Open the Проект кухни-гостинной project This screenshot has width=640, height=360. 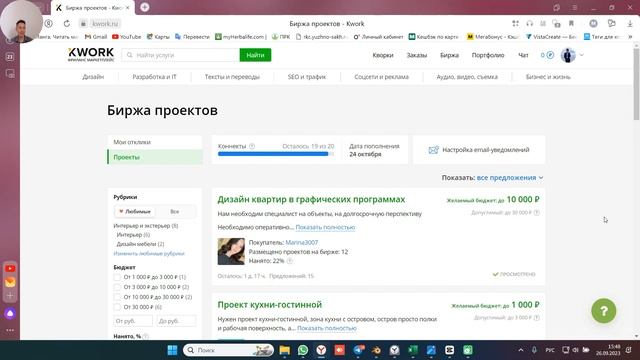click(x=269, y=304)
